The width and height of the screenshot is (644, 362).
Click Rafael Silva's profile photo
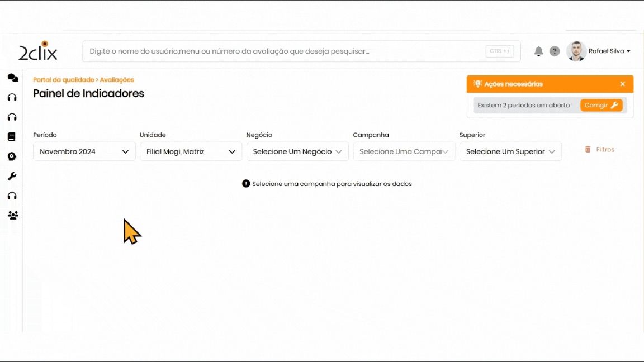[x=576, y=51]
